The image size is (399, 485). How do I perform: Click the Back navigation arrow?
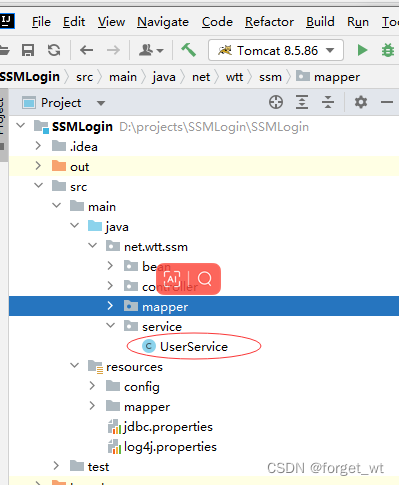tap(86, 50)
